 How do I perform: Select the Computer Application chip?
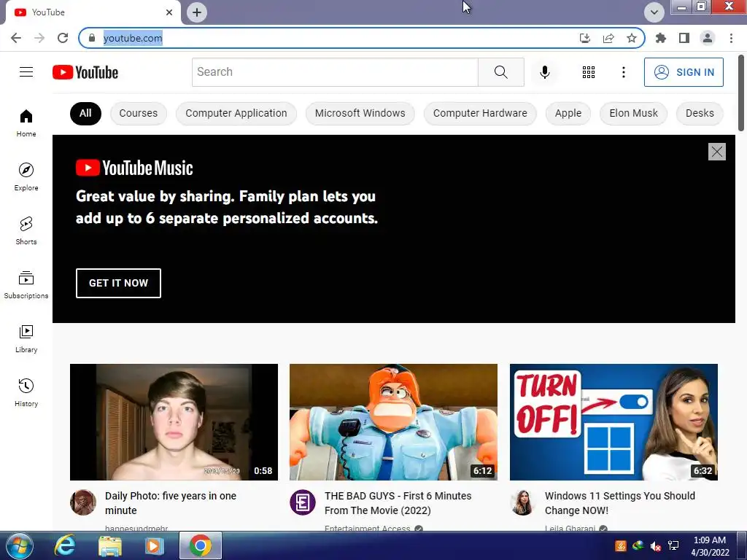(x=236, y=113)
